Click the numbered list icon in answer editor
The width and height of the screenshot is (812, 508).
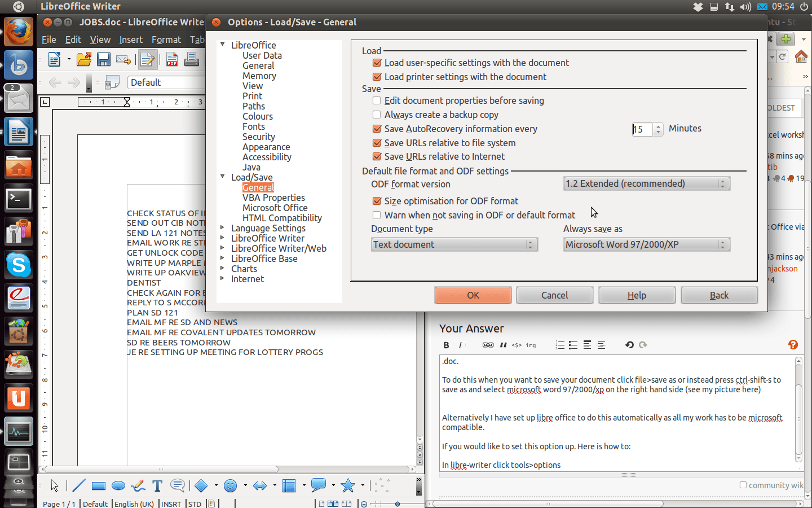(x=559, y=345)
